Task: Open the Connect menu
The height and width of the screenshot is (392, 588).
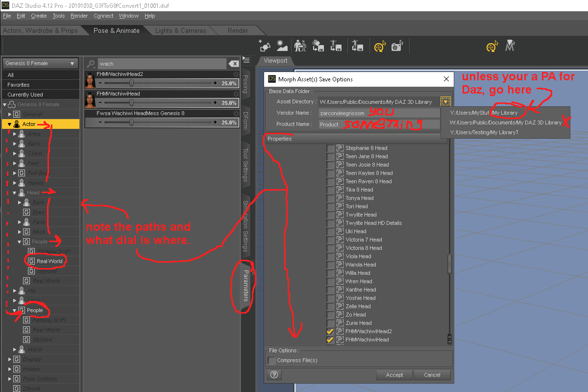Action: 103,16
